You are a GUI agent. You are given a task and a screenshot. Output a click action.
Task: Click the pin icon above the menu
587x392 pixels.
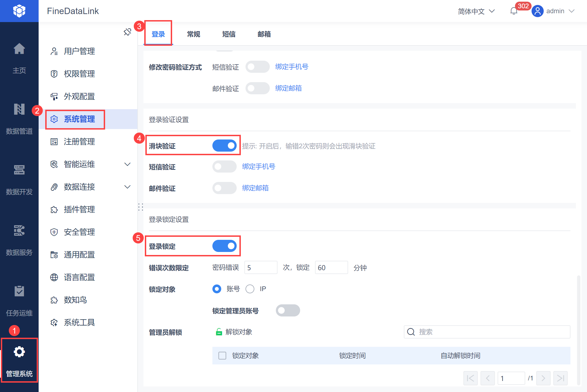127,32
